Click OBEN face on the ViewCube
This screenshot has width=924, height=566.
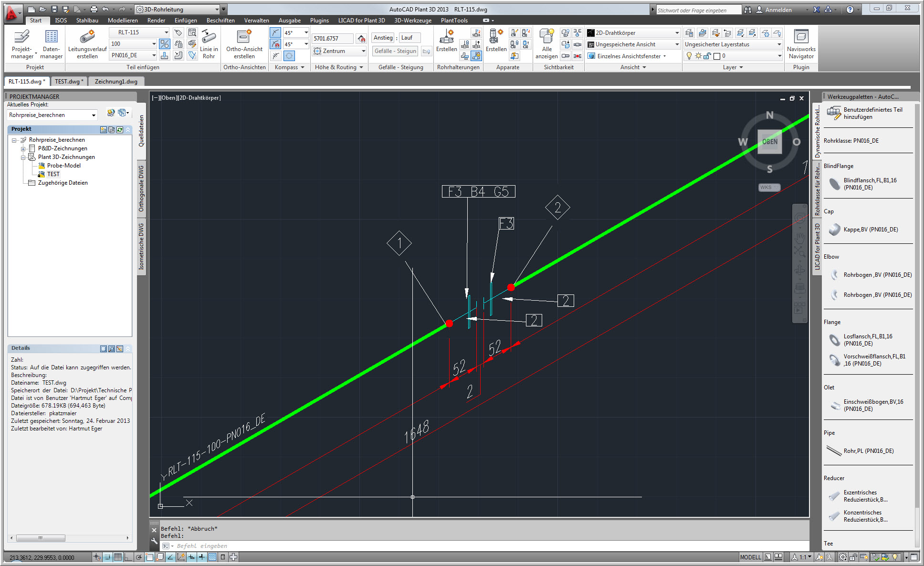pos(770,142)
